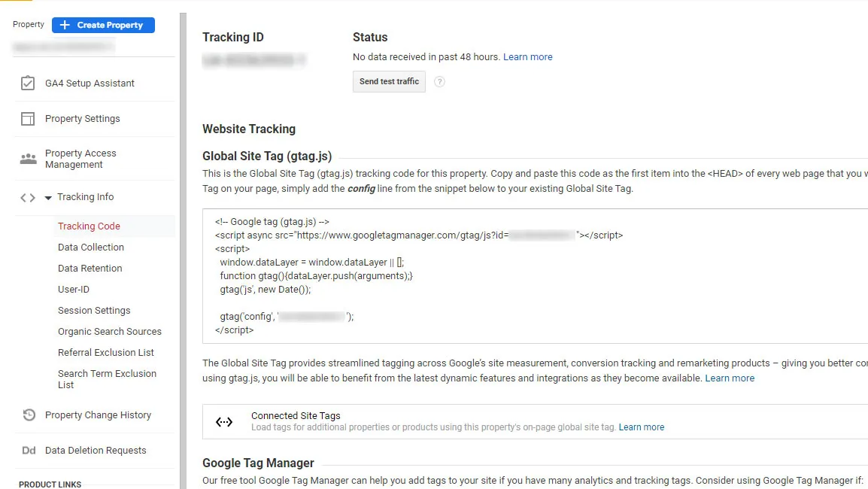Click Learn more link in Connected Site Tags
The image size is (868, 489).
642,427
